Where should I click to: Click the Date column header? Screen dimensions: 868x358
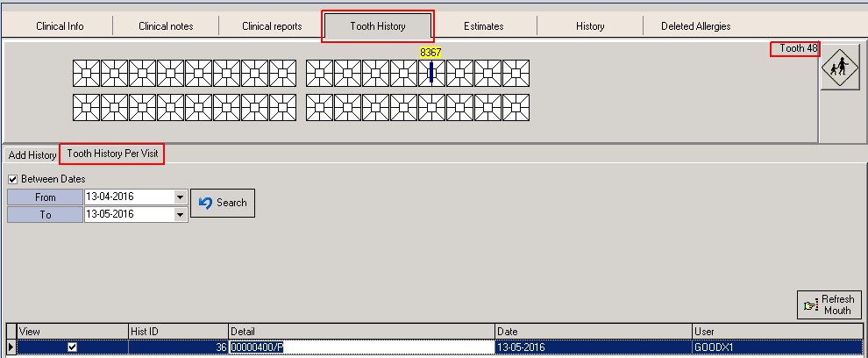[594, 332]
